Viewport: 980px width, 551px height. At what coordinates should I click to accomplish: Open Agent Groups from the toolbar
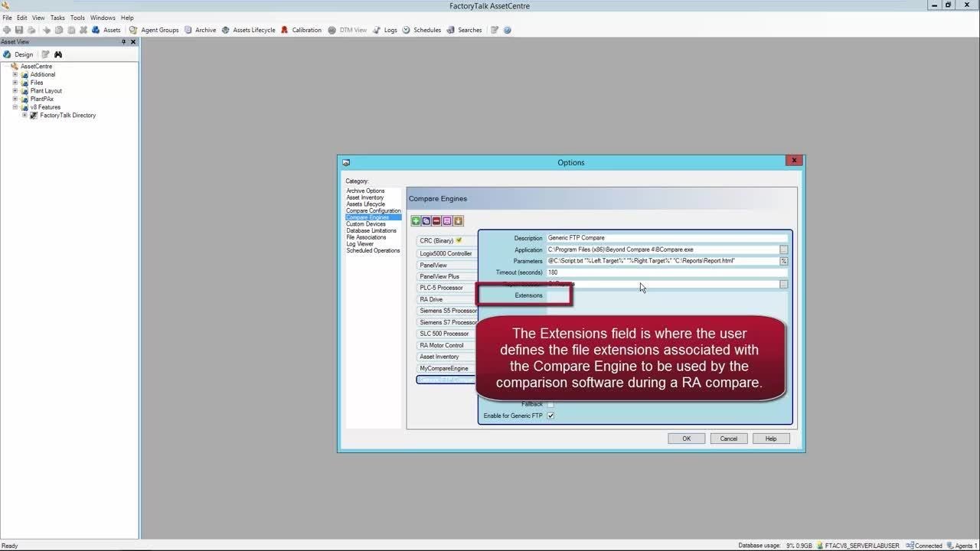click(154, 30)
